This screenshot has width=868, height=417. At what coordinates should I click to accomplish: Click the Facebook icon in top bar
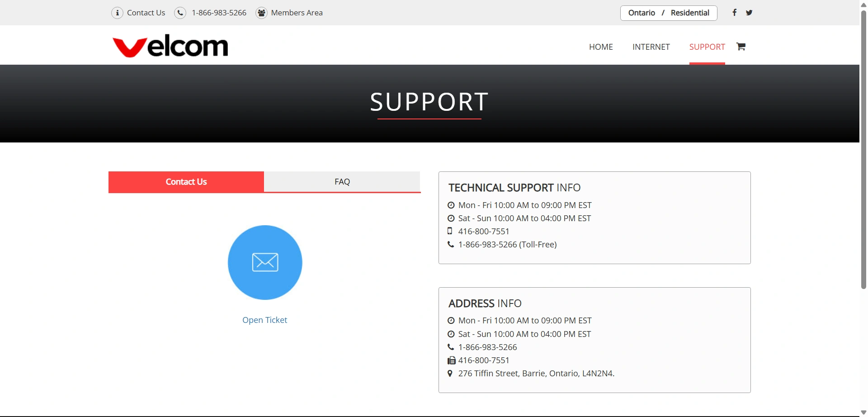click(x=734, y=13)
